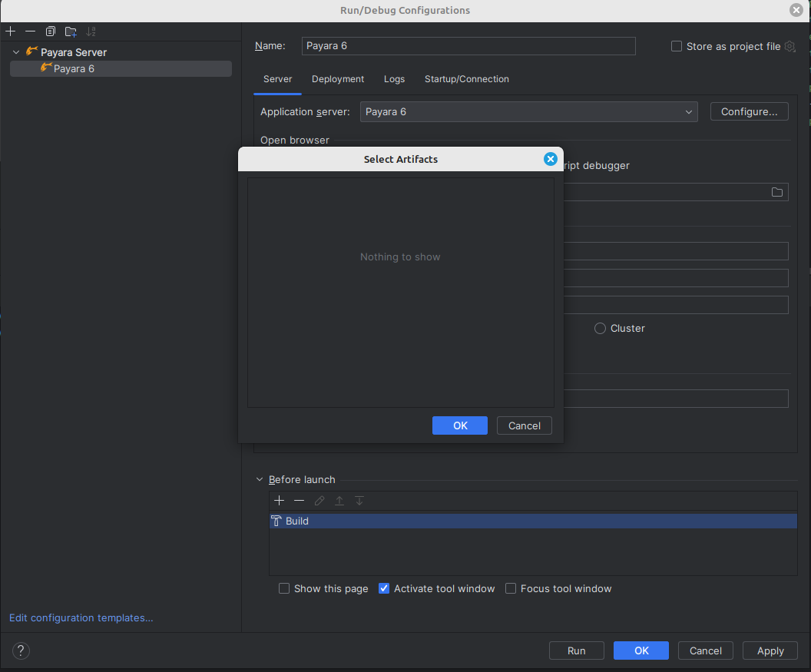Open Edit configuration templates link

point(81,617)
